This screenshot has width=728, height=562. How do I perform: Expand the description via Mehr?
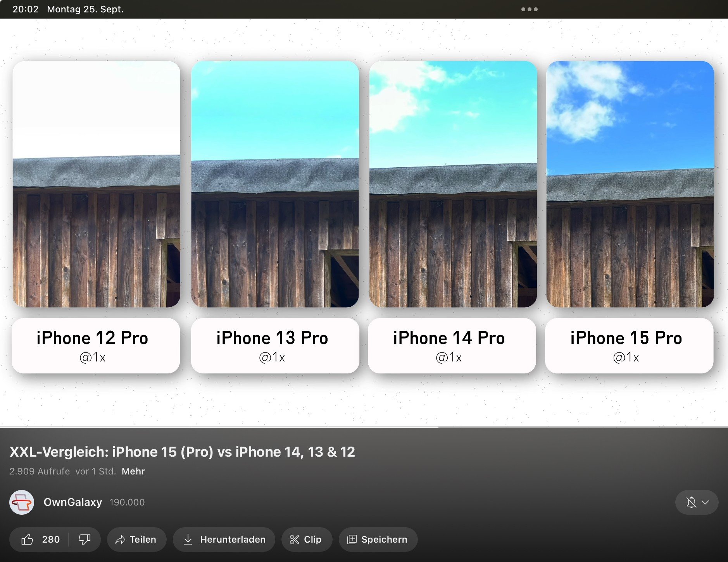133,471
